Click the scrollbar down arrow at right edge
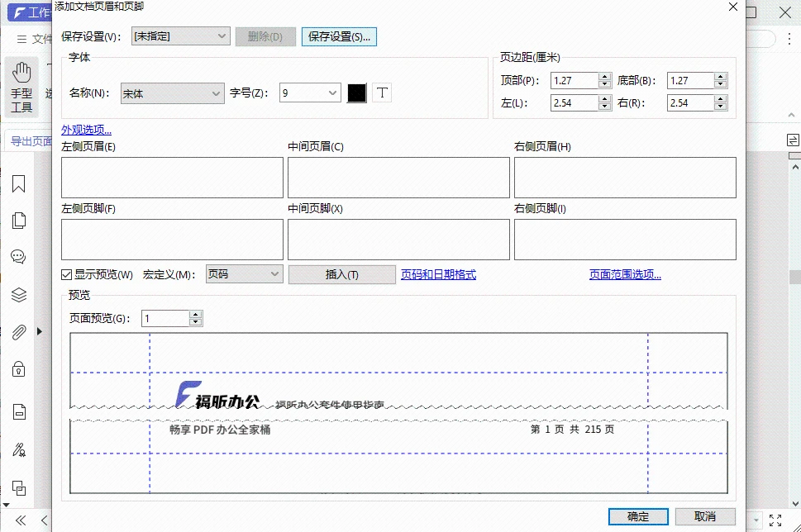The image size is (801, 532). click(x=795, y=504)
